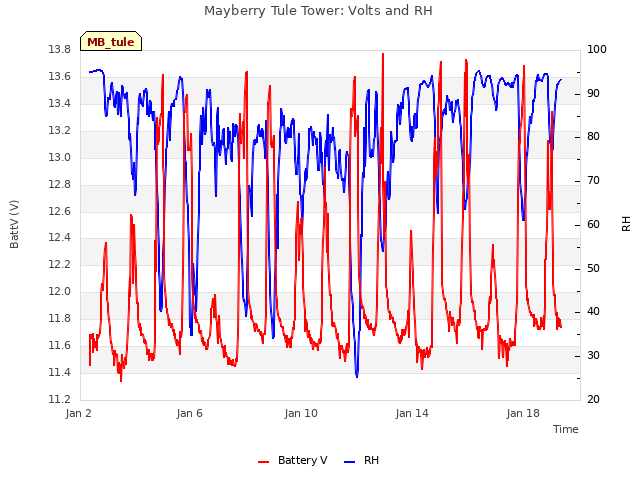The image size is (640, 480).
Task: Click the 12.4 tick on the BattV axis
Action: click(60, 237)
